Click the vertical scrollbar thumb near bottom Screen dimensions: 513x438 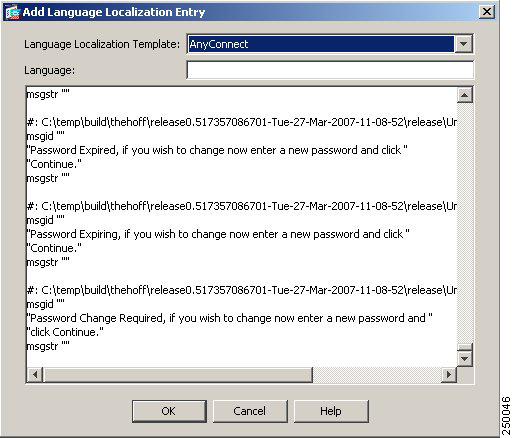(464, 347)
